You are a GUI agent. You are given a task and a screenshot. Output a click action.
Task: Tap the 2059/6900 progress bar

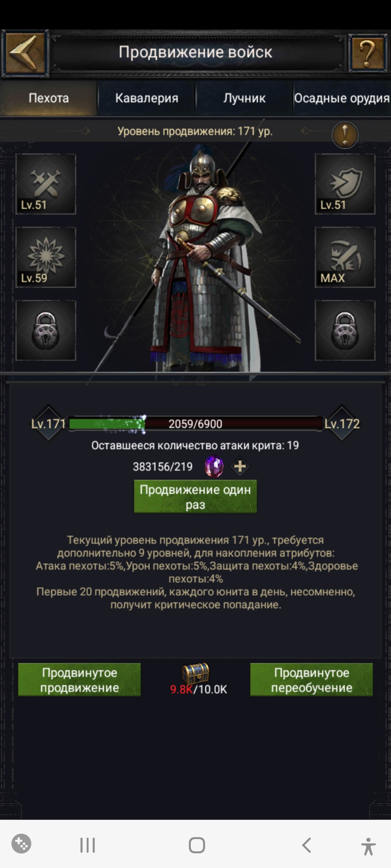pyautogui.click(x=195, y=424)
